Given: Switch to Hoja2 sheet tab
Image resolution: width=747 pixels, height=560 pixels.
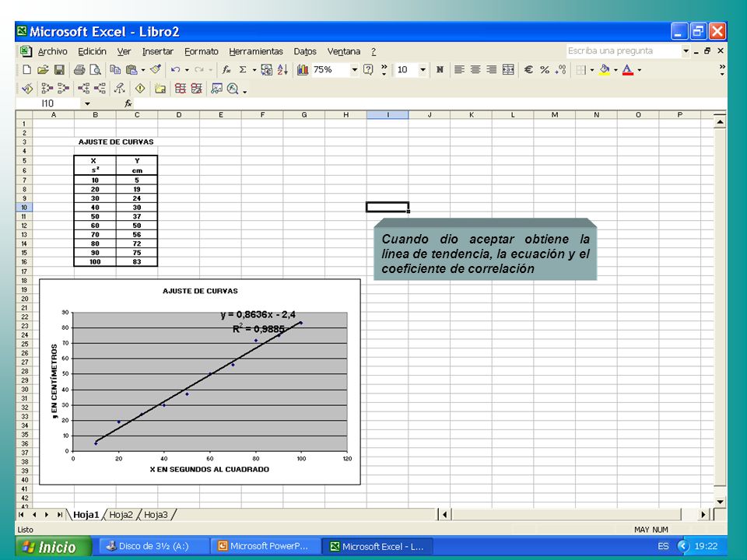Looking at the screenshot, I should pos(121,515).
